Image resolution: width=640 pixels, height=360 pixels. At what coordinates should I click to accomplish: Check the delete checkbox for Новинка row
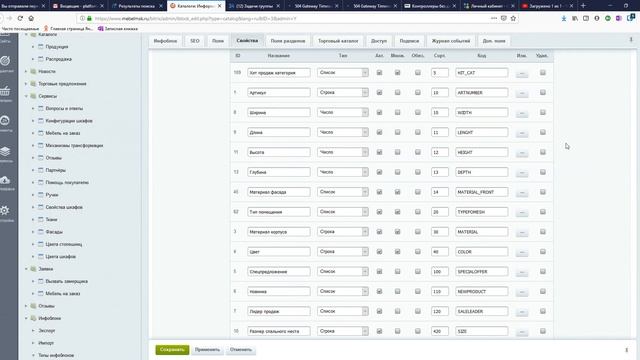coord(542,291)
